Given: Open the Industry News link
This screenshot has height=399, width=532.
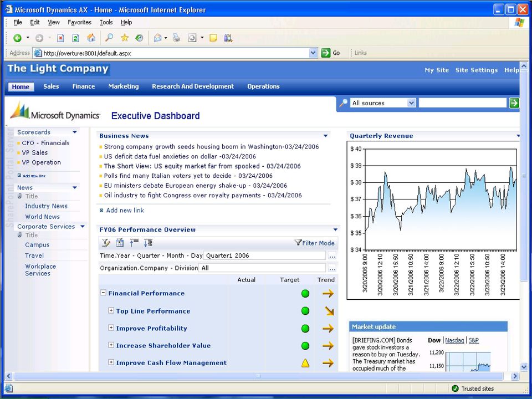Looking at the screenshot, I should [x=46, y=206].
